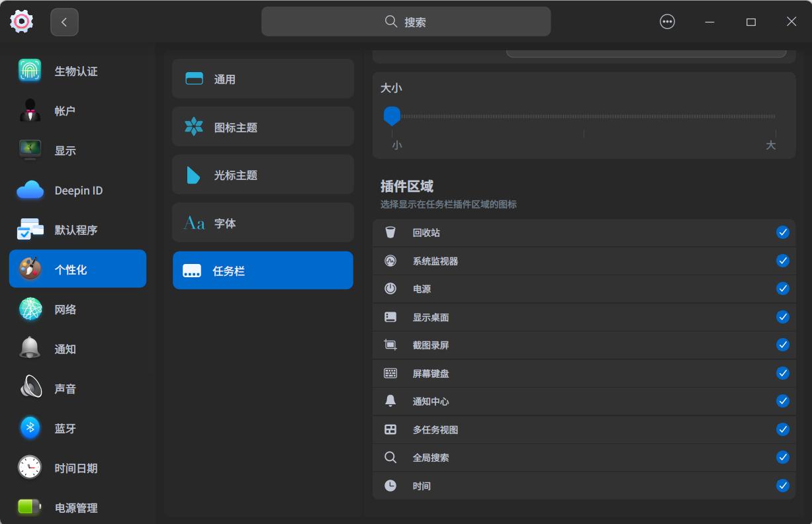Select the 光标主题 personalization page
Image resolution: width=812 pixels, height=524 pixels.
pyautogui.click(x=263, y=175)
